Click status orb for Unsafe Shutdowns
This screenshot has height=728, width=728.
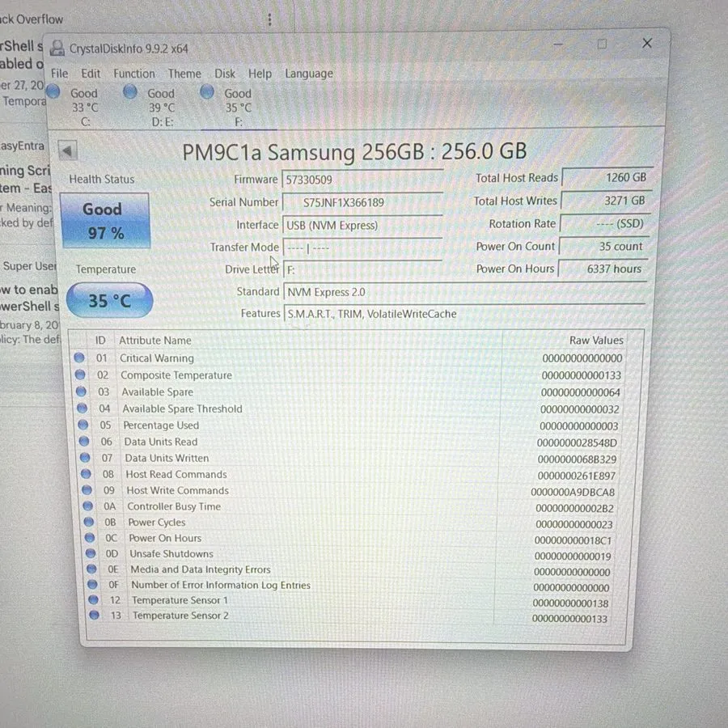tap(91, 553)
